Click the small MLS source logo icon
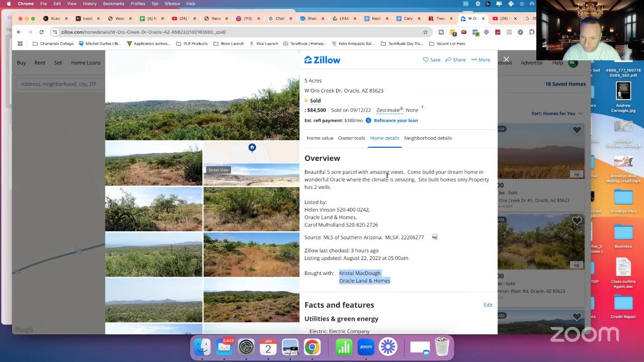The width and height of the screenshot is (644, 362). point(435,237)
